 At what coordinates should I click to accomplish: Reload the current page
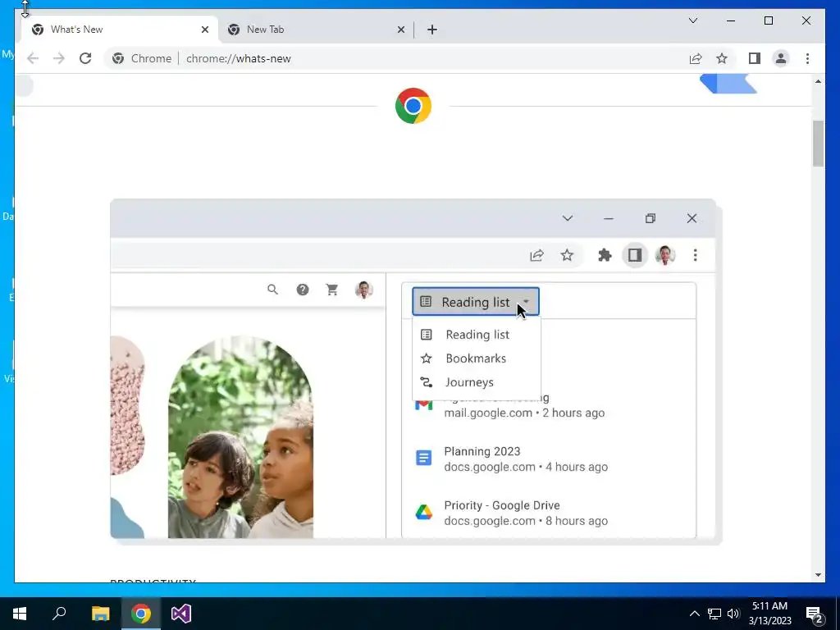click(x=85, y=58)
